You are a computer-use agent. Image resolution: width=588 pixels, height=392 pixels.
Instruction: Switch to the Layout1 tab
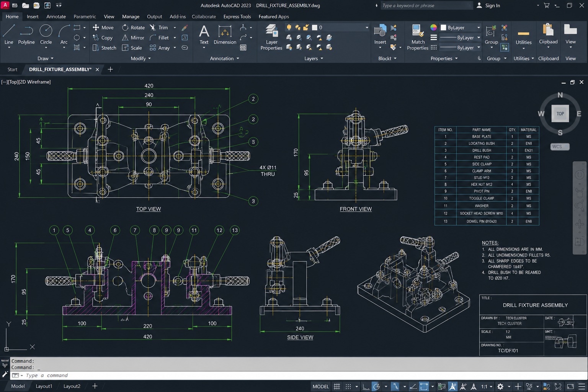(x=44, y=386)
